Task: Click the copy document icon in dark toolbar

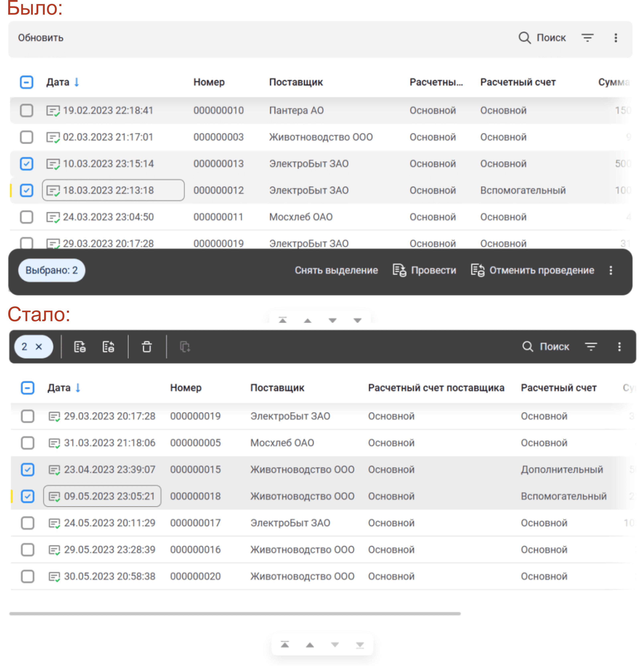Action: [185, 347]
